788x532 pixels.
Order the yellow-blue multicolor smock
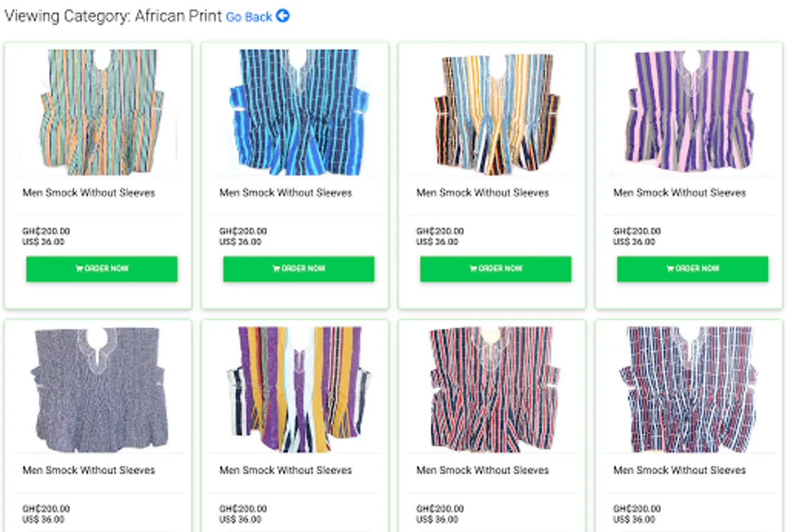click(x=496, y=268)
